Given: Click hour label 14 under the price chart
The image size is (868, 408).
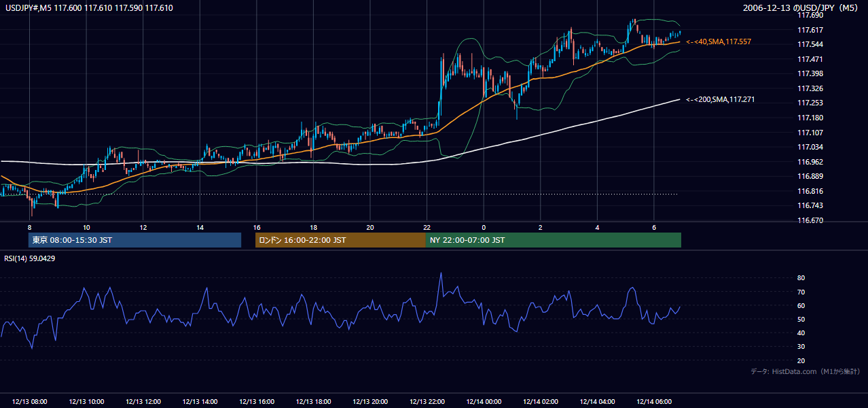Looking at the screenshot, I should pos(200,227).
